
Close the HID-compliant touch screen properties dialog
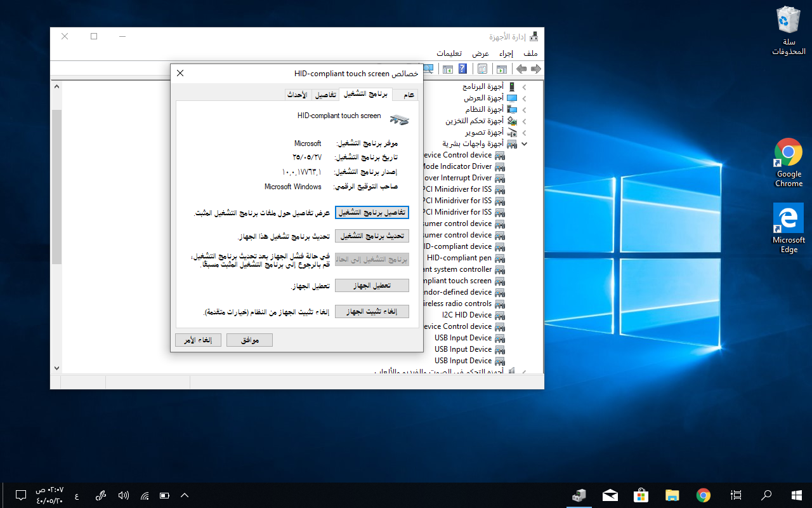[180, 73]
